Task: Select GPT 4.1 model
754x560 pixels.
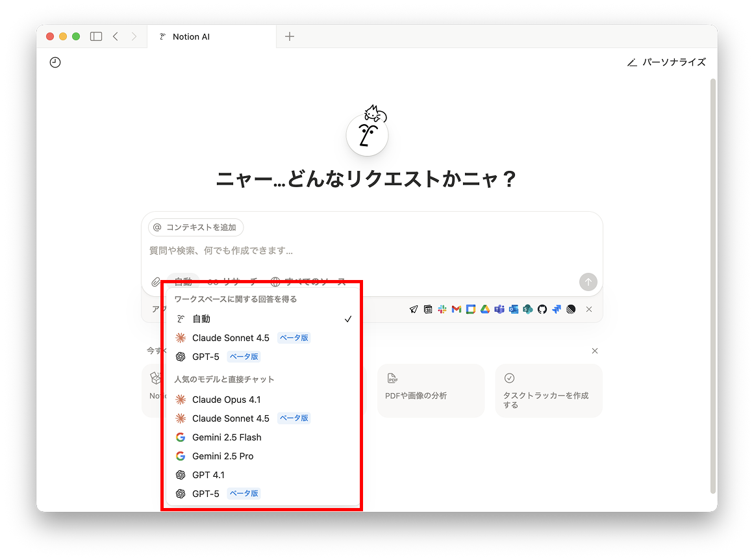Action: (x=263, y=474)
